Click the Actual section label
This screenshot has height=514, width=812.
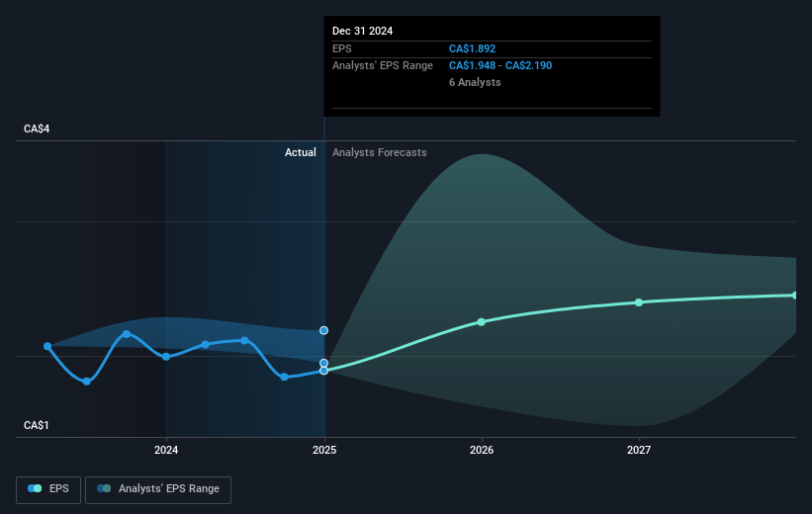pyautogui.click(x=301, y=152)
